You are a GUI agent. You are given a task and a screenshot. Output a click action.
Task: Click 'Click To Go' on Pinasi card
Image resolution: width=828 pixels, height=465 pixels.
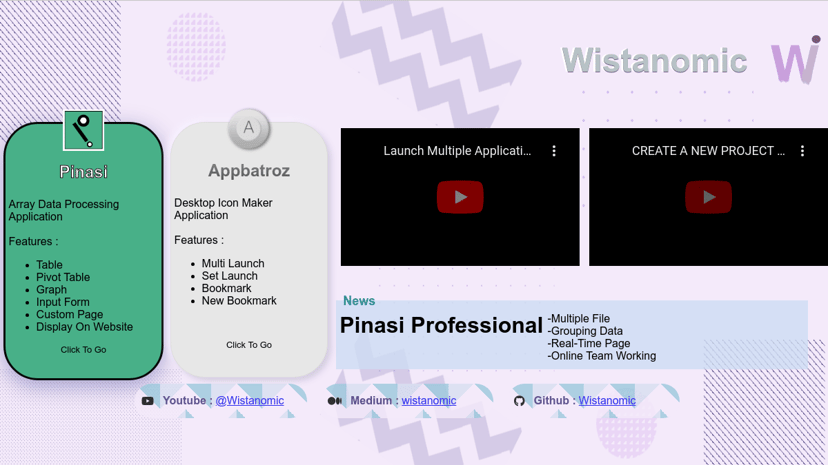click(83, 350)
